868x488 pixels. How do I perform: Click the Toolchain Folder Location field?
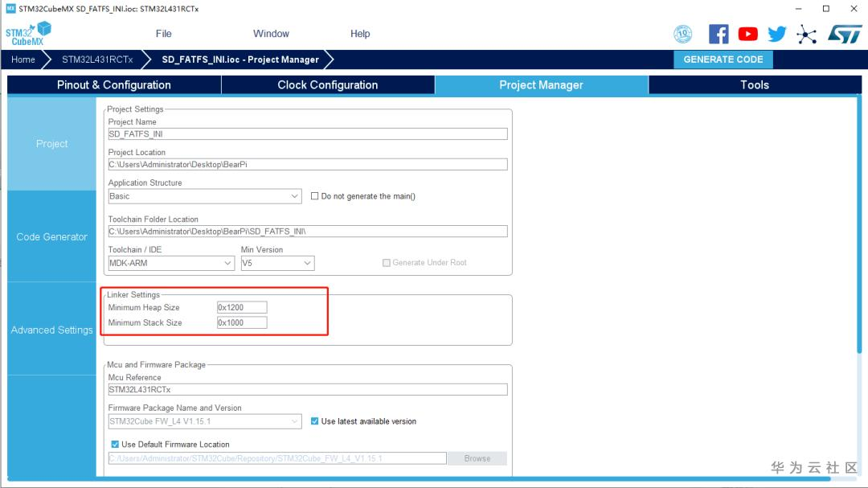(308, 231)
